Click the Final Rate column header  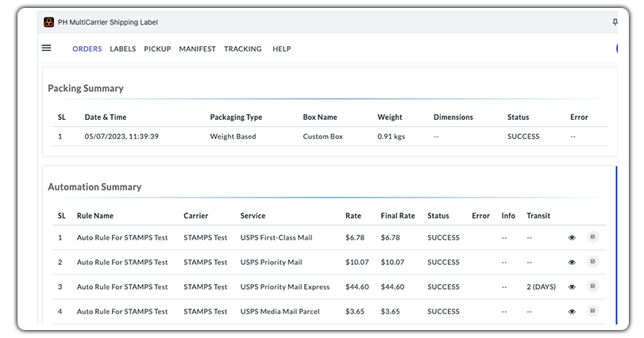398,216
